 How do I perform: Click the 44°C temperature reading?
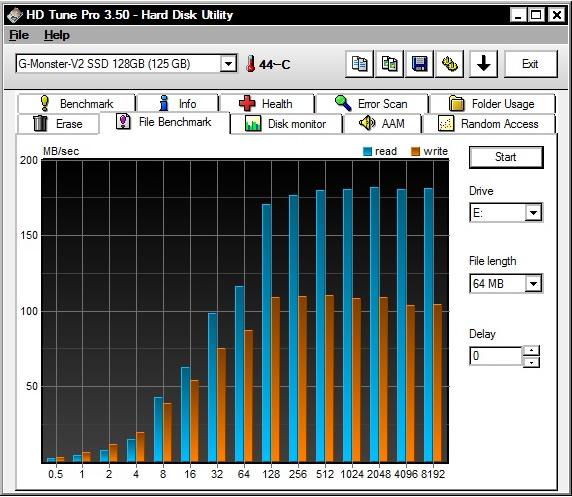pos(274,65)
